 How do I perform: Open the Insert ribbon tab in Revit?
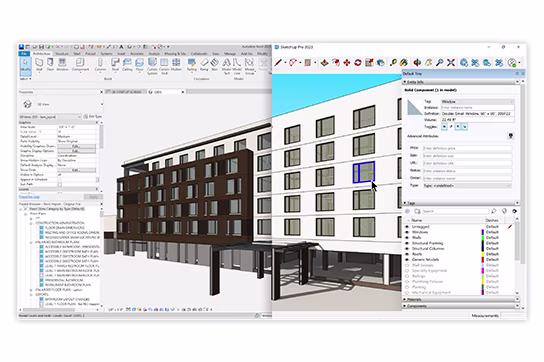point(121,54)
